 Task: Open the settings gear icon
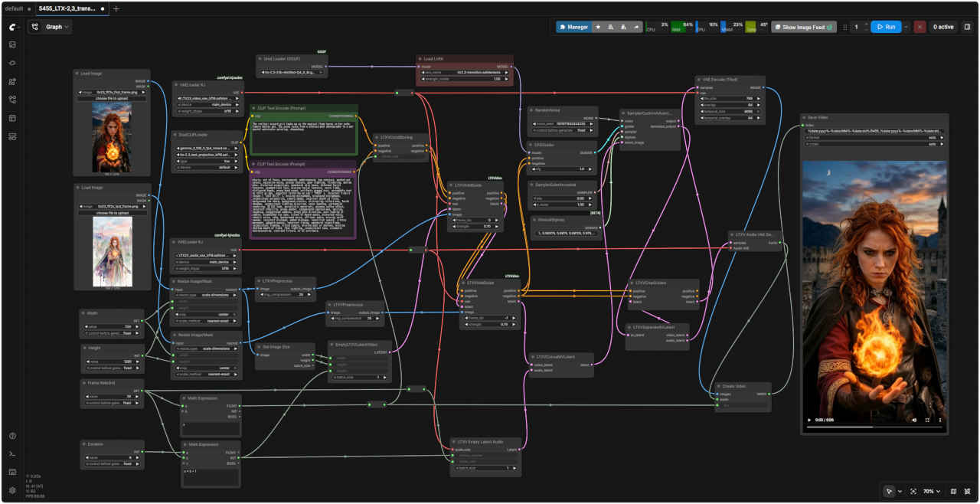click(12, 490)
